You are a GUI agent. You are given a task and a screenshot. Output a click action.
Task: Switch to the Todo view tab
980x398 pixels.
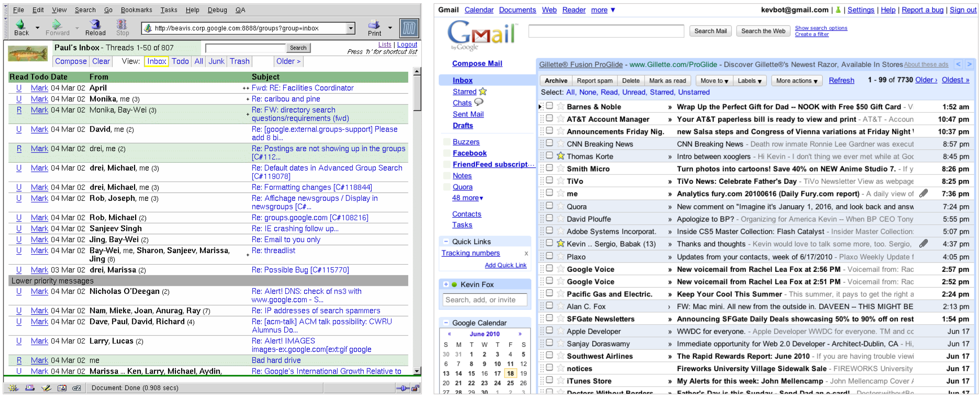click(180, 61)
